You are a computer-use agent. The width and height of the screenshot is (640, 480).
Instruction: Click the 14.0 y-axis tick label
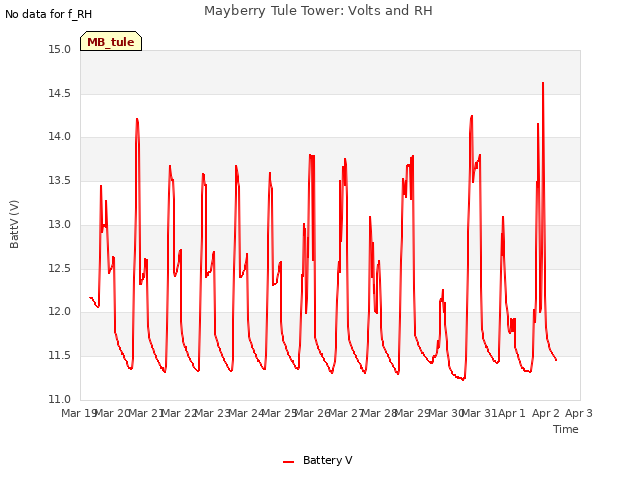pyautogui.click(x=60, y=137)
